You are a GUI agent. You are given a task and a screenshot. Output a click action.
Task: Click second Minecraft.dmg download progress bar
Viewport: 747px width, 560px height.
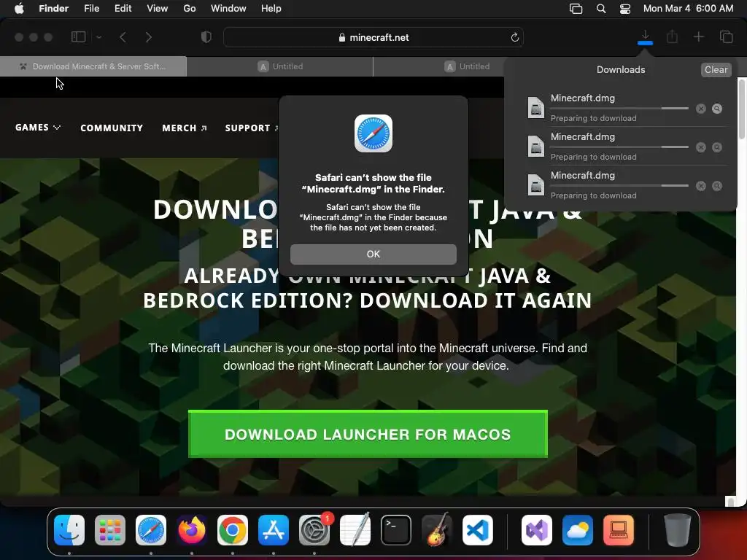[x=619, y=147]
